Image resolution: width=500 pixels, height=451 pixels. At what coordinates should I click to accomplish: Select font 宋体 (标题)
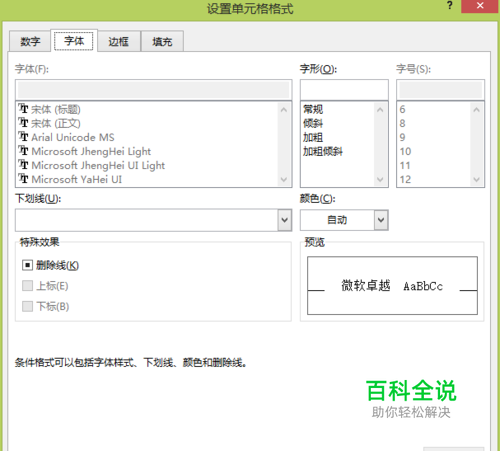click(x=56, y=109)
